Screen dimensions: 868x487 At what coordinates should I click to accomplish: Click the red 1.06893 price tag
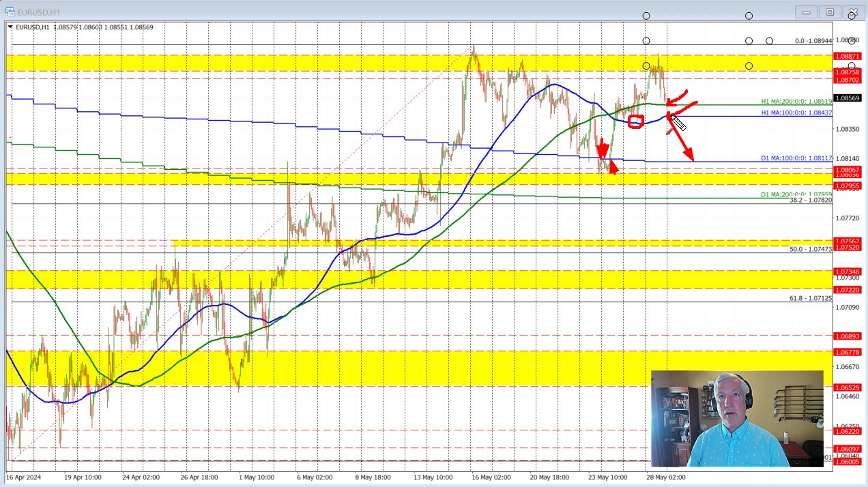click(848, 336)
